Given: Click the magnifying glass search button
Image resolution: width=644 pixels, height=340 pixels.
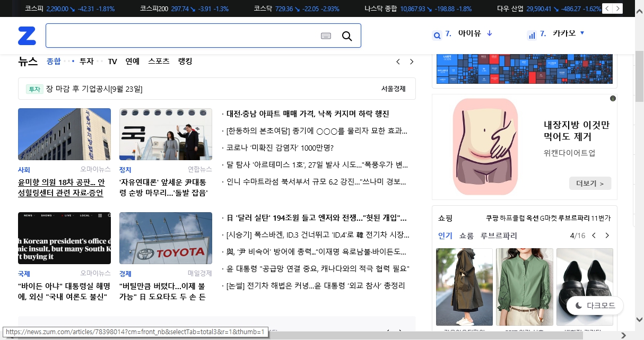Looking at the screenshot, I should pos(347,36).
